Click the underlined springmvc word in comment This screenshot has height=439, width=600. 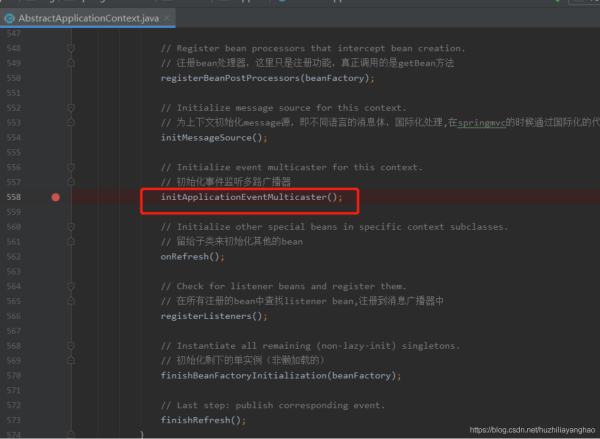click(481, 123)
